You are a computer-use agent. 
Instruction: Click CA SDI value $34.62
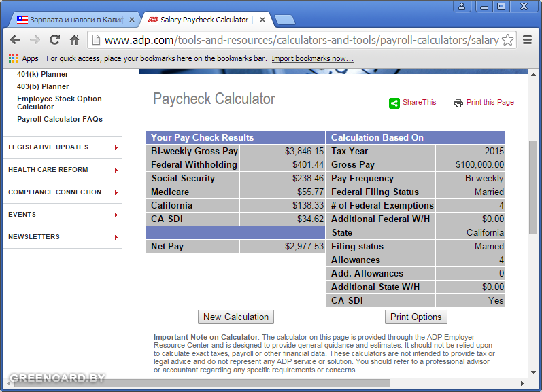click(310, 219)
